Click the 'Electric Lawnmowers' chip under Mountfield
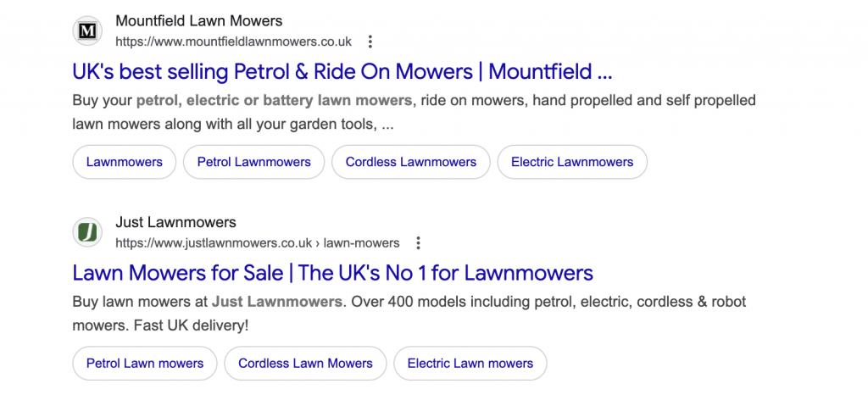This screenshot has height=406, width=868. click(572, 162)
